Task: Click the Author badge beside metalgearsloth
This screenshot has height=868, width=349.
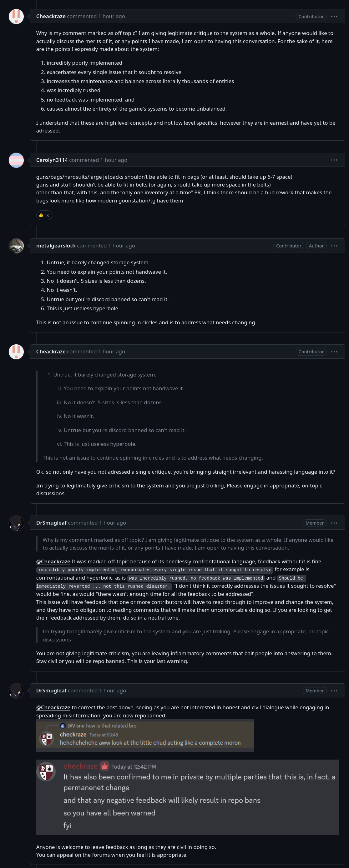Action: coord(316,246)
